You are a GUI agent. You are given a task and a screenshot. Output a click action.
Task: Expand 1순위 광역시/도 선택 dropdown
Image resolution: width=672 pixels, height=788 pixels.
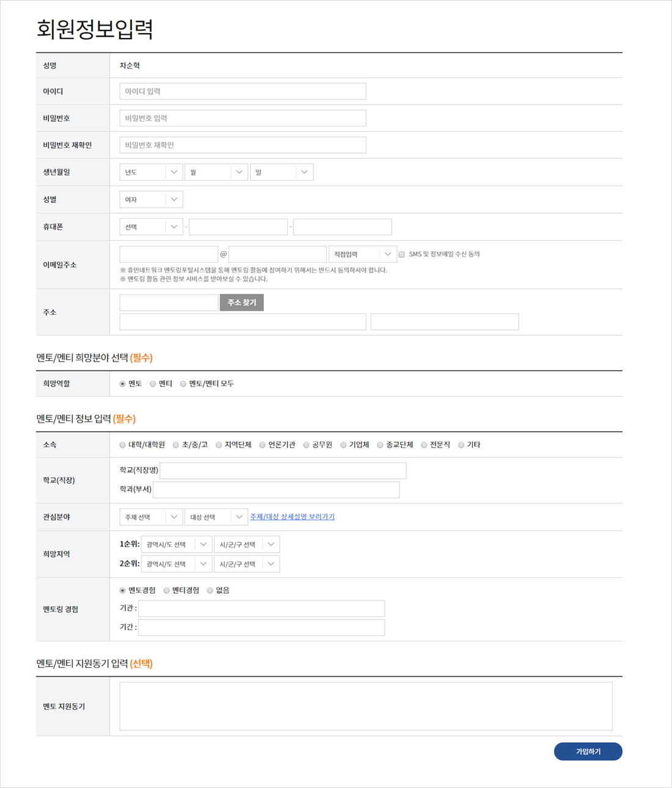click(x=176, y=545)
